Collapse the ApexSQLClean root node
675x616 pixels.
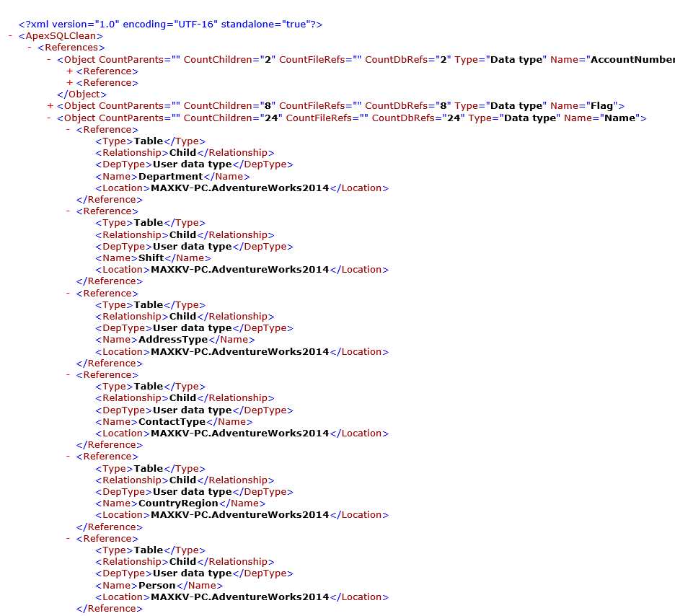[10, 36]
